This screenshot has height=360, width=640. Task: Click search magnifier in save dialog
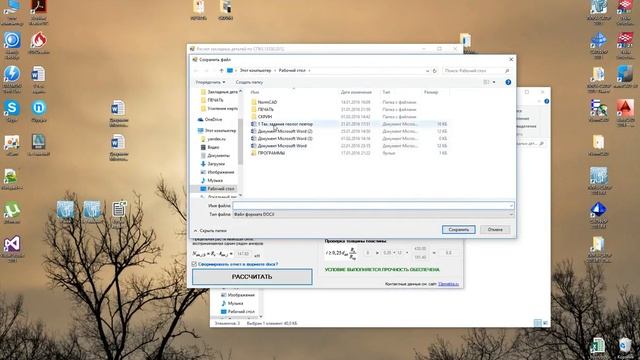click(x=507, y=71)
